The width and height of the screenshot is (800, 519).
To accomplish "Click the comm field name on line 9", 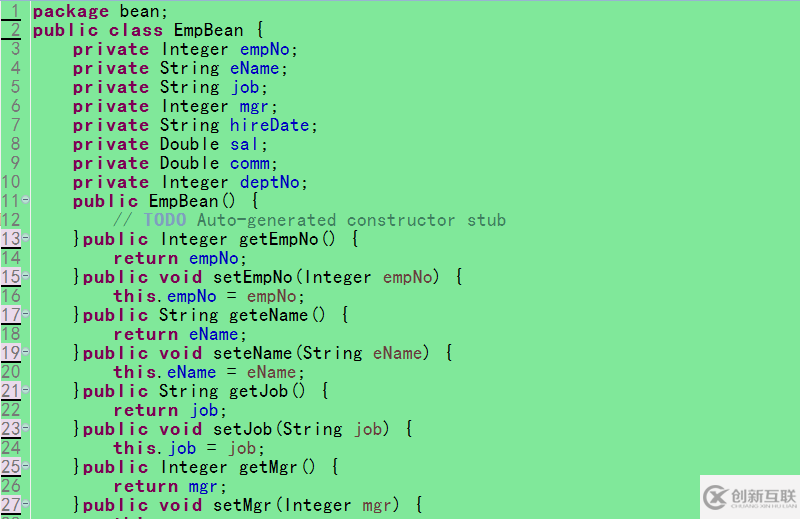I will click(x=249, y=164).
